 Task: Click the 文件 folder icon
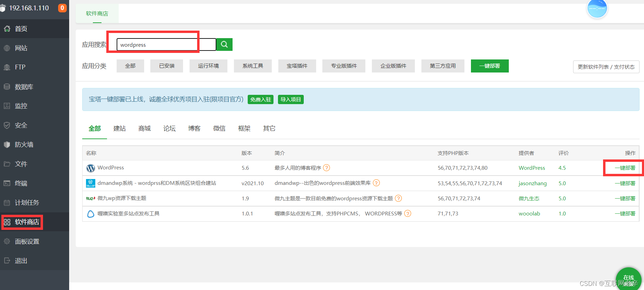point(7,164)
